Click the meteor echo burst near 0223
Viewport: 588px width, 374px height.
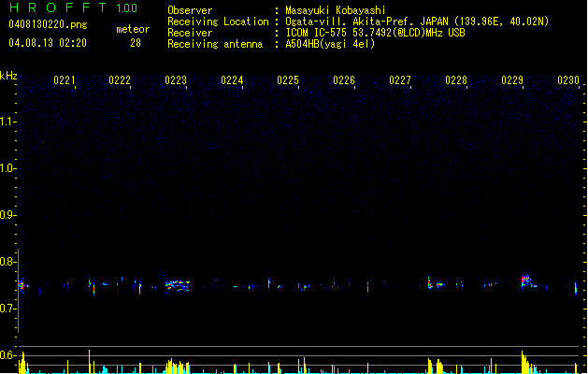click(177, 285)
